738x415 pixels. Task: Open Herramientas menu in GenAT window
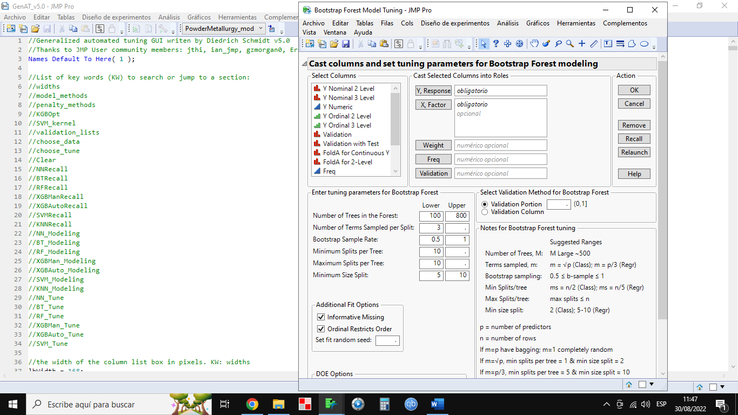(237, 17)
